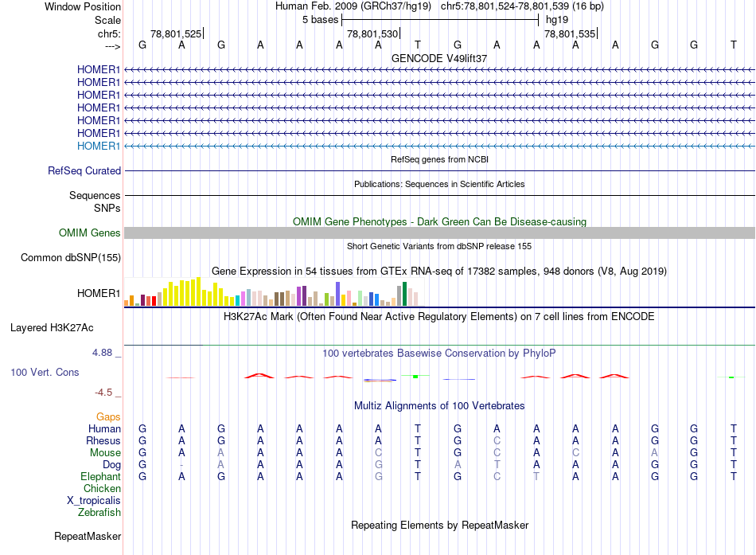
Task: Click the gray OMIM Genes bar
Action: coord(439,233)
